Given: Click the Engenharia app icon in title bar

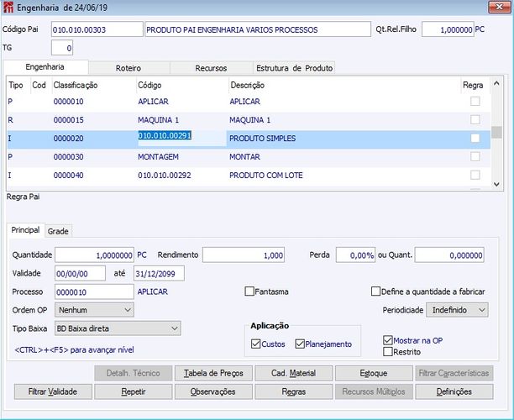Looking at the screenshot, I should click(8, 7).
